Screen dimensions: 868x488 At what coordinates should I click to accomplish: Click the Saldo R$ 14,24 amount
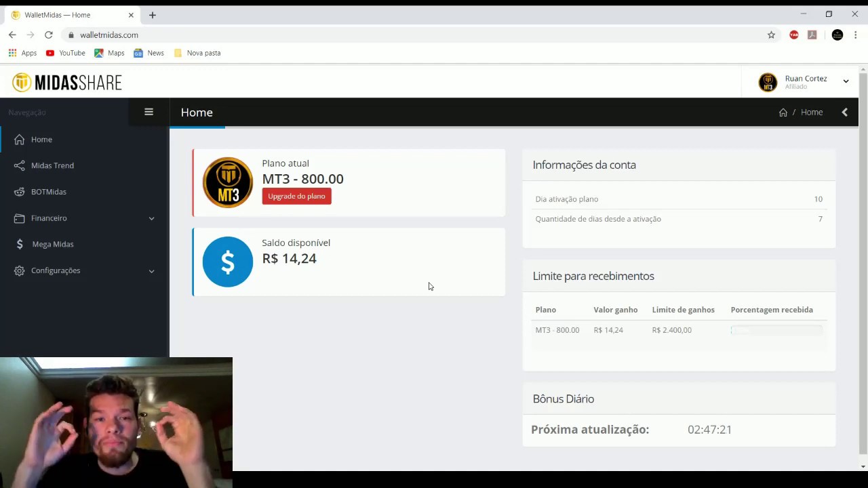tap(289, 258)
